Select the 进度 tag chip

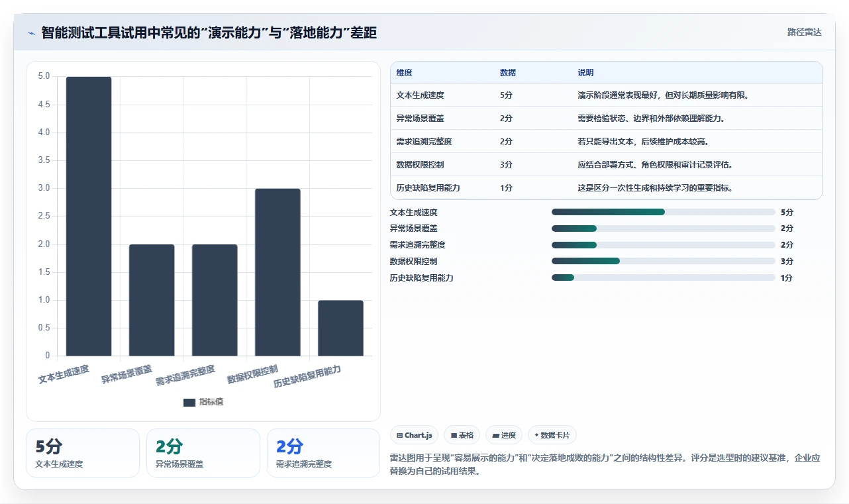pyautogui.click(x=503, y=435)
